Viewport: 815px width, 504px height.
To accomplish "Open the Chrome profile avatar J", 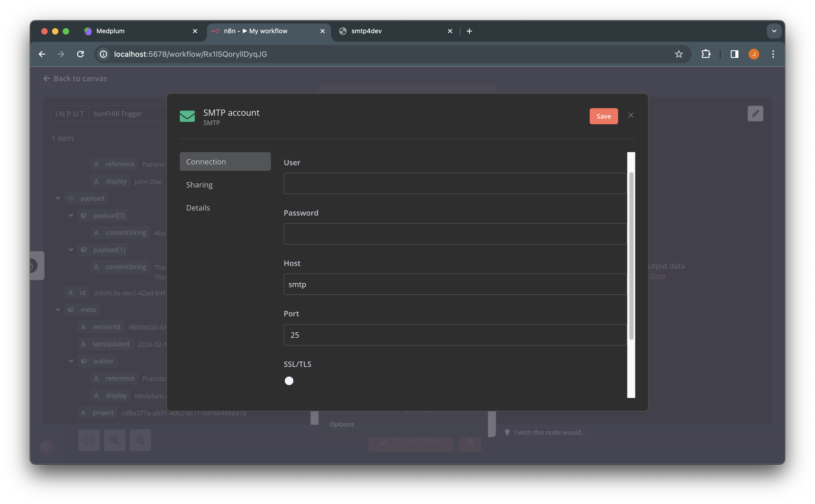I will (x=754, y=54).
